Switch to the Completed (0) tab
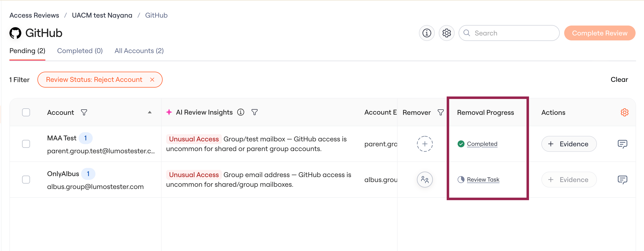The height and width of the screenshot is (251, 644). (80, 51)
